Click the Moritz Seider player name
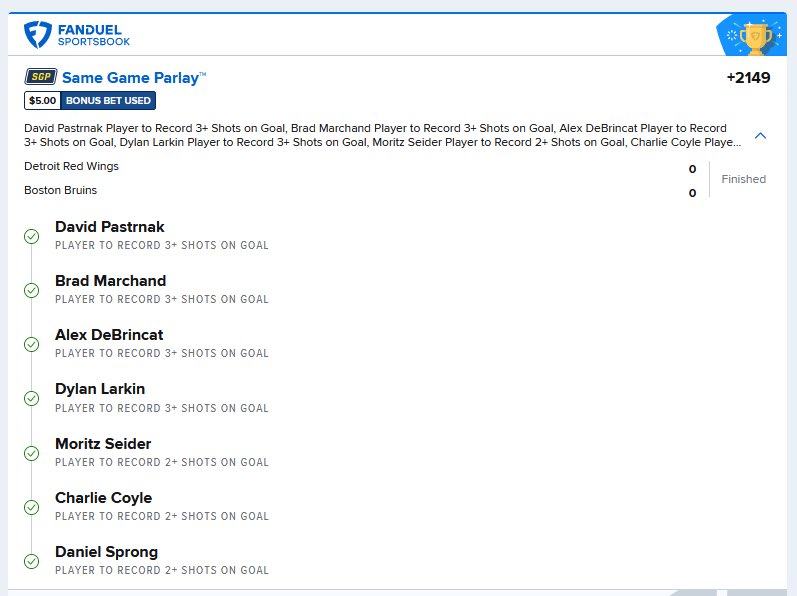The width and height of the screenshot is (797, 596). pyautogui.click(x=103, y=444)
